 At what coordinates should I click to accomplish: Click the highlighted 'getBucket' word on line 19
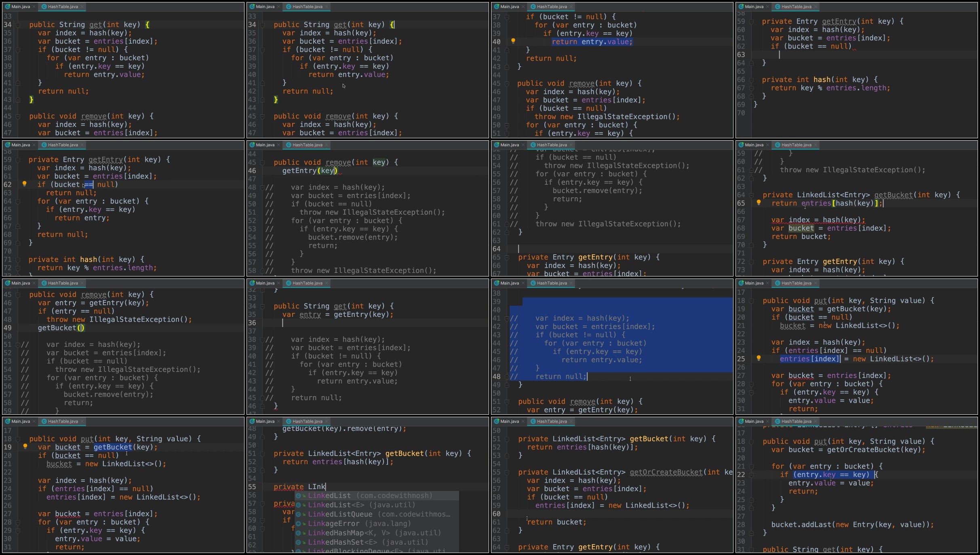pyautogui.click(x=113, y=447)
